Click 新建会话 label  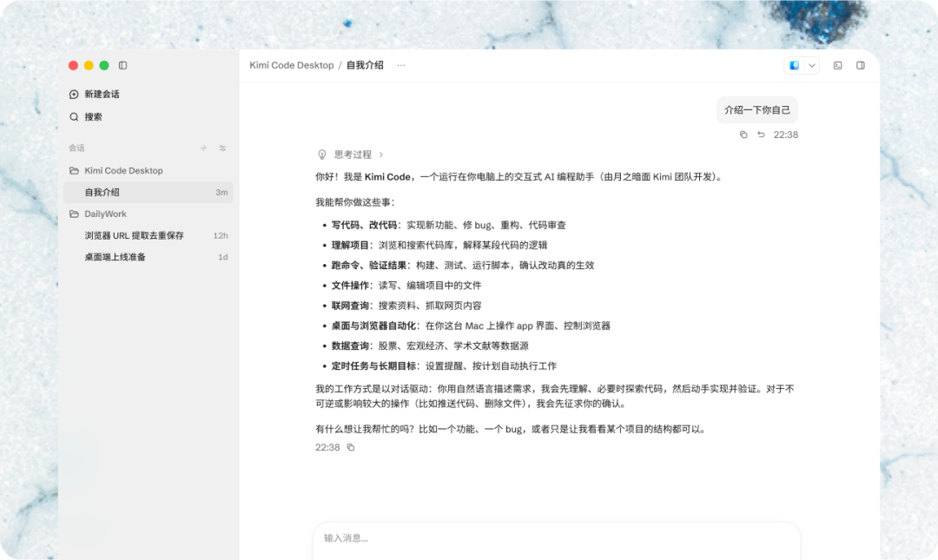pyautogui.click(x=102, y=94)
